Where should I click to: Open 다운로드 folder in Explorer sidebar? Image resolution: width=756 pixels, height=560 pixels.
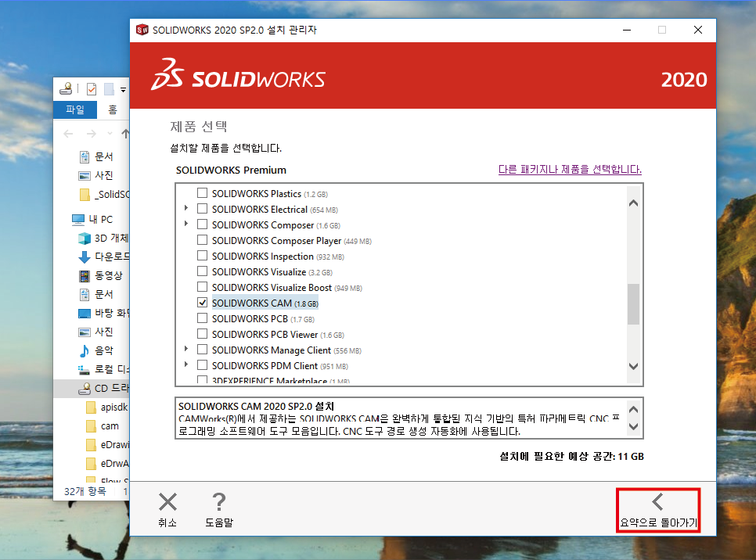(x=103, y=257)
